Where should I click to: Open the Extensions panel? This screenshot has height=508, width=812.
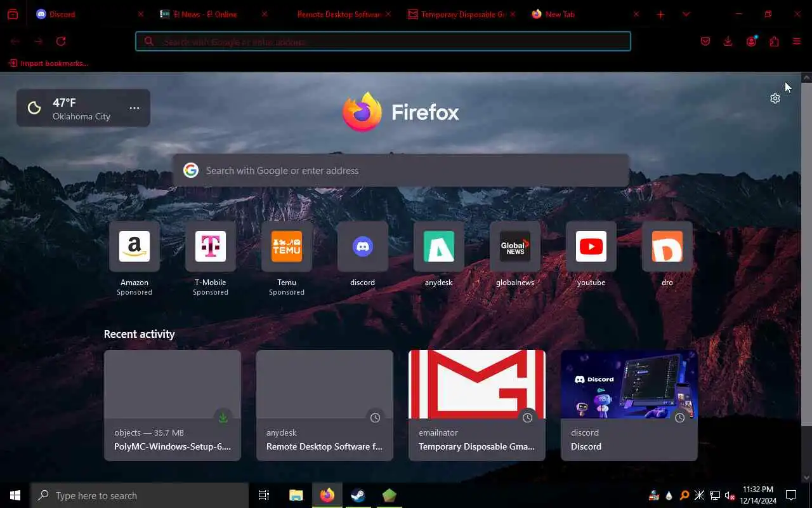(774, 41)
